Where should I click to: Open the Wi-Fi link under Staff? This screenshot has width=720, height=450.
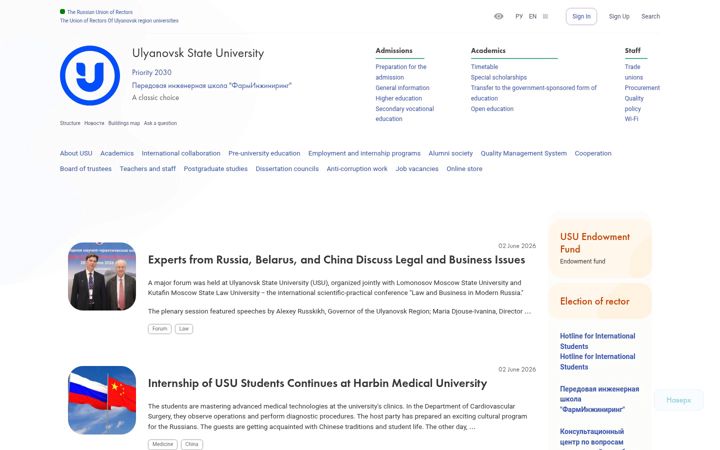click(631, 119)
